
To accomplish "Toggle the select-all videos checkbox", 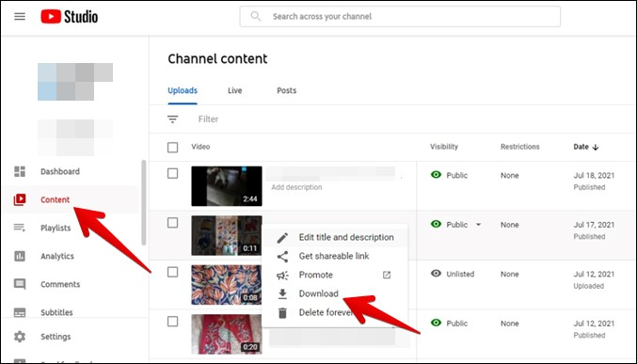I will click(172, 147).
